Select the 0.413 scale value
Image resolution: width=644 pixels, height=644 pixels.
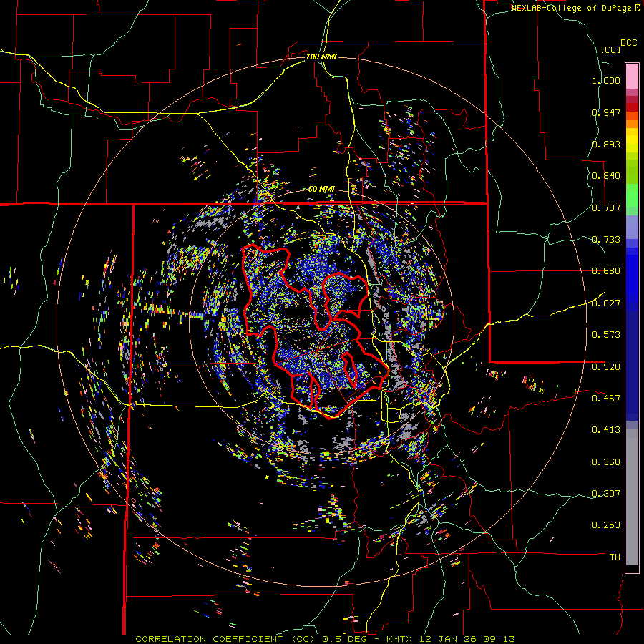pos(606,430)
